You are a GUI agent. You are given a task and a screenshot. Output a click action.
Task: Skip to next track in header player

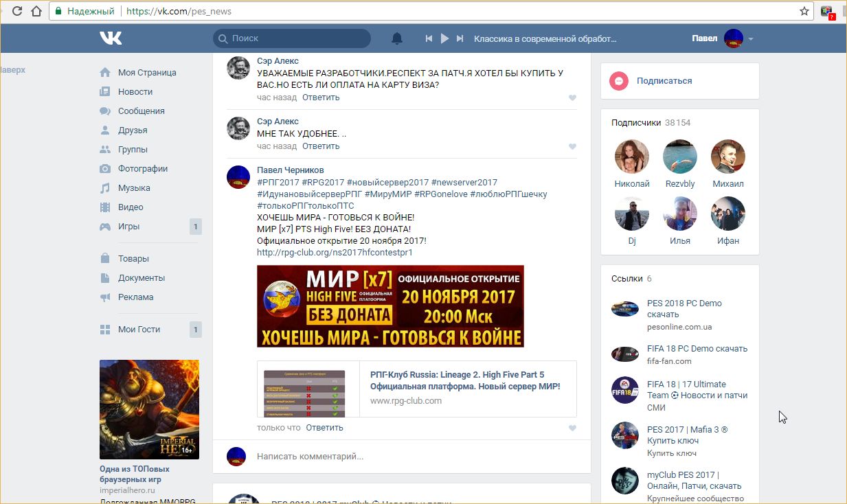pos(460,39)
